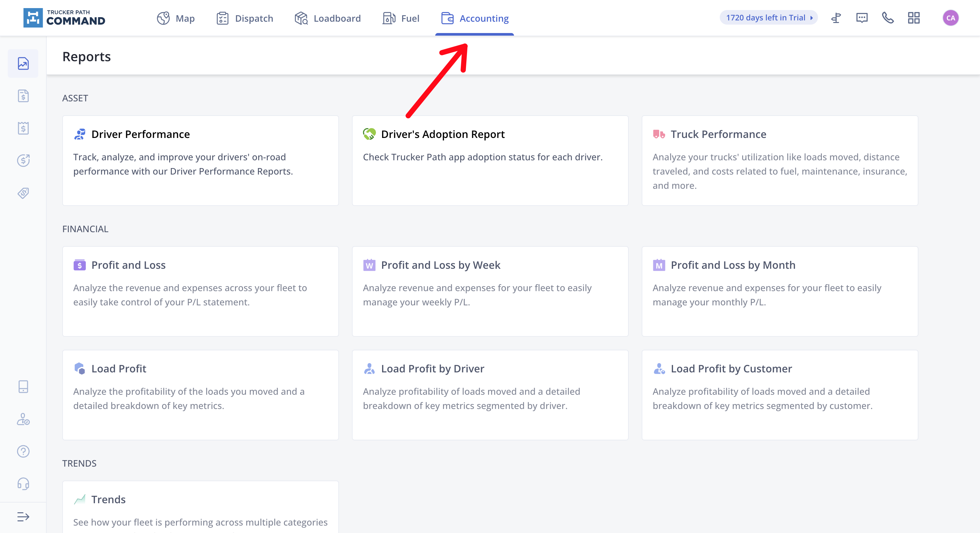The image size is (980, 533).
Task: Switch to the Dispatch tab
Action: click(x=245, y=18)
